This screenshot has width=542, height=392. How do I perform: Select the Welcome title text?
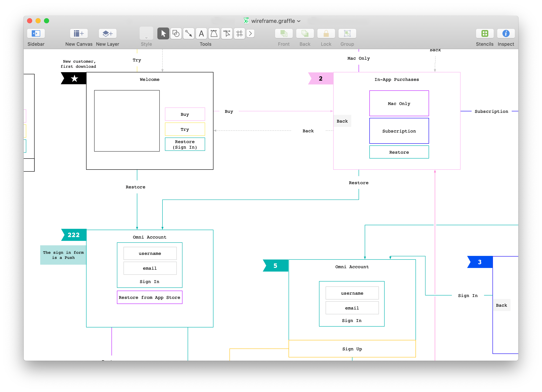point(150,79)
